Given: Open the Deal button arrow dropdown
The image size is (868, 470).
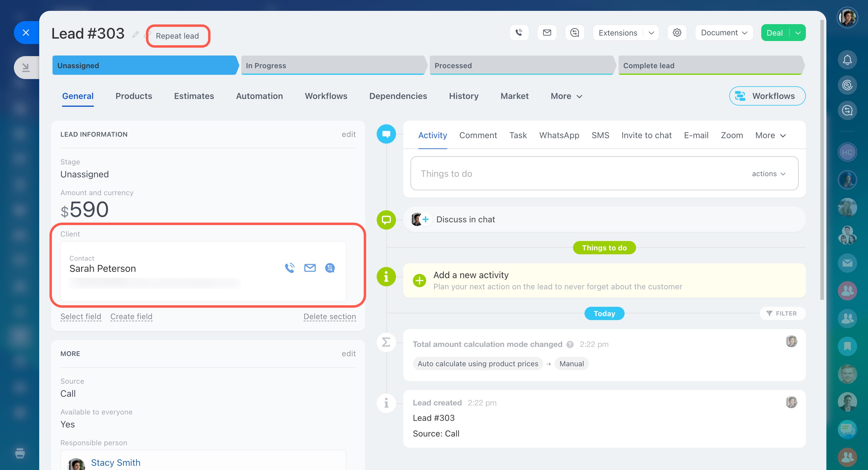Looking at the screenshot, I should pyautogui.click(x=797, y=33).
